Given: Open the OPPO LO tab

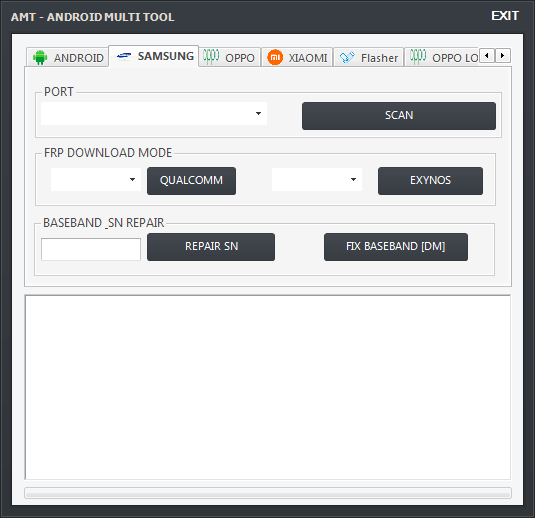Looking at the screenshot, I should pyautogui.click(x=442, y=57).
